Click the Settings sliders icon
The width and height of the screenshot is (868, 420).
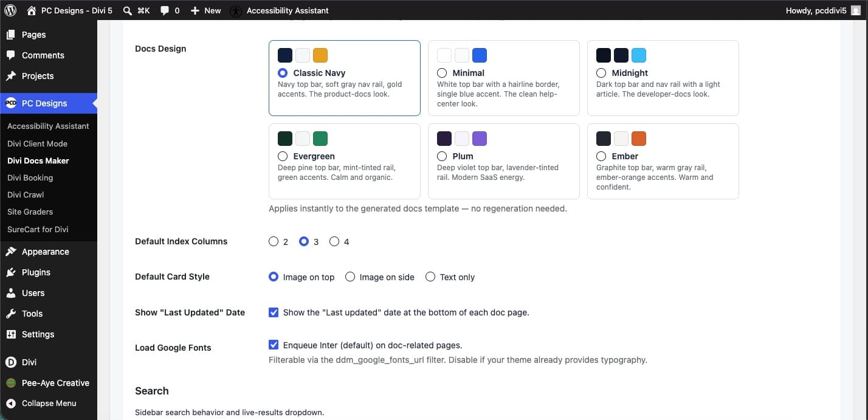click(x=11, y=334)
